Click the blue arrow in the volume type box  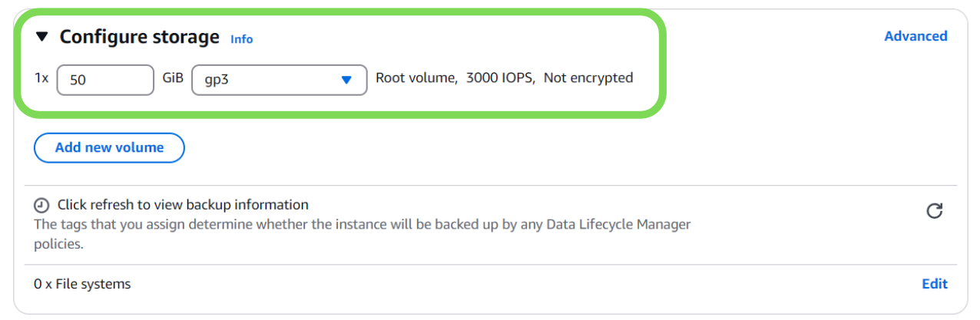coord(346,80)
